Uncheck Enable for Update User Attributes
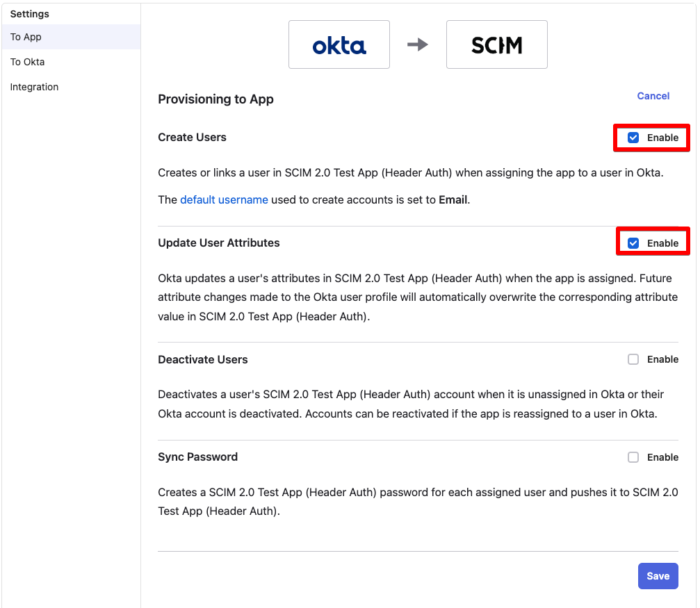The height and width of the screenshot is (608, 700). [633, 243]
